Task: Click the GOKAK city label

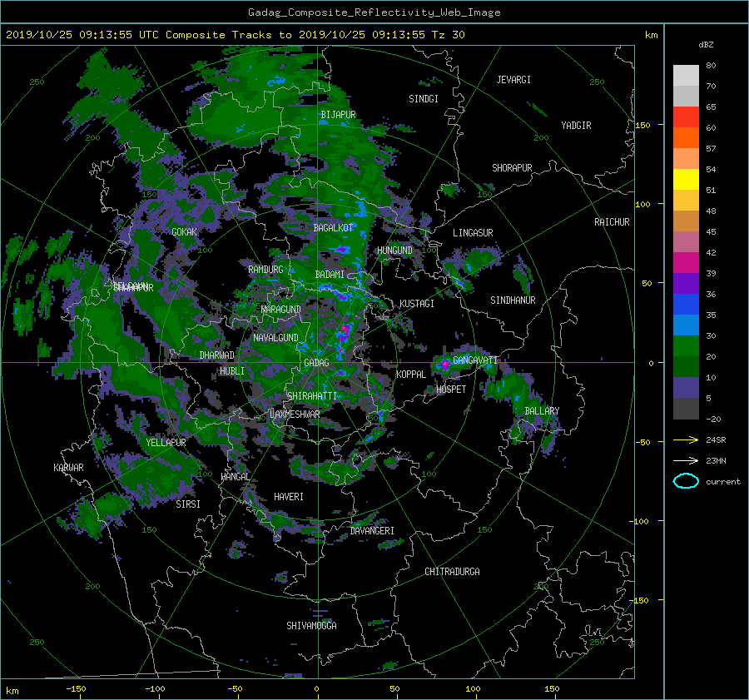Action: coord(185,232)
